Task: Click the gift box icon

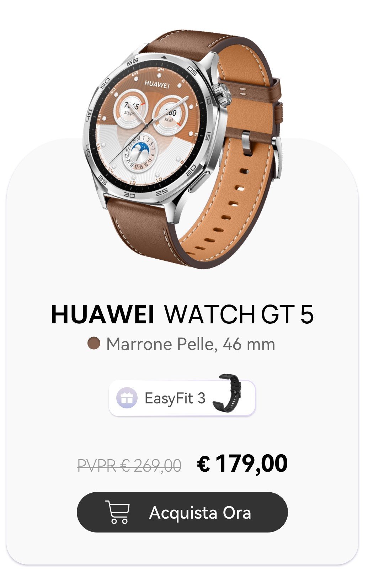Action: [127, 398]
